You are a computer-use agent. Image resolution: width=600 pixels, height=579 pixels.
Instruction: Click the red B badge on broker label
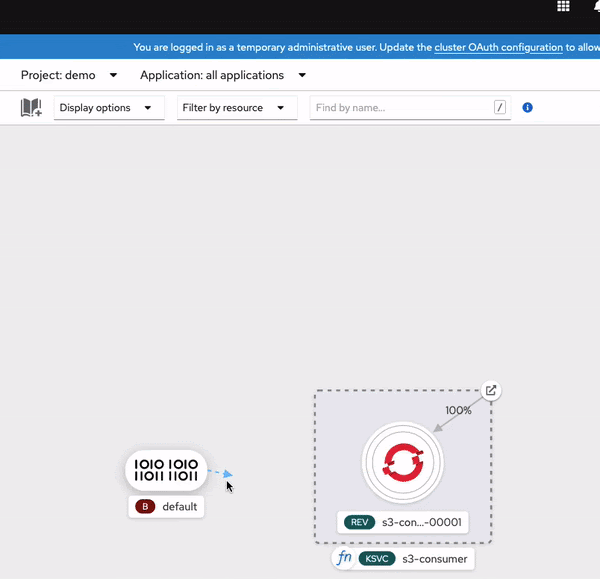(x=145, y=507)
